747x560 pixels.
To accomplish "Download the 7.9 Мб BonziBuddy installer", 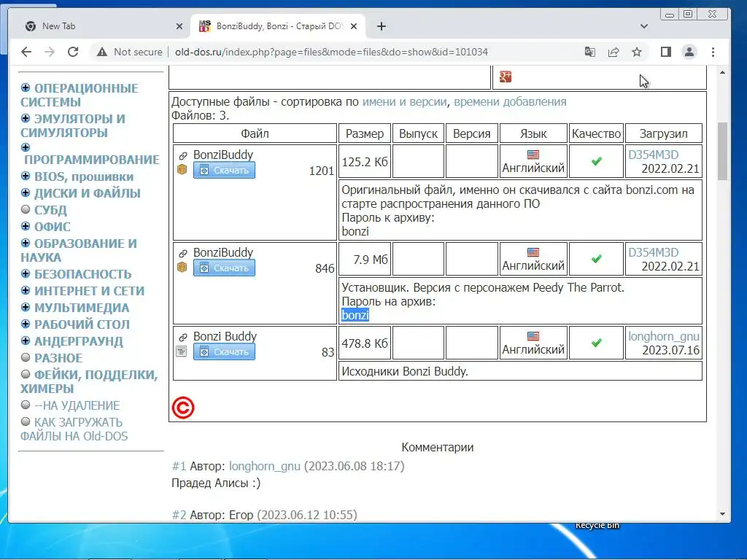I will pos(224,268).
